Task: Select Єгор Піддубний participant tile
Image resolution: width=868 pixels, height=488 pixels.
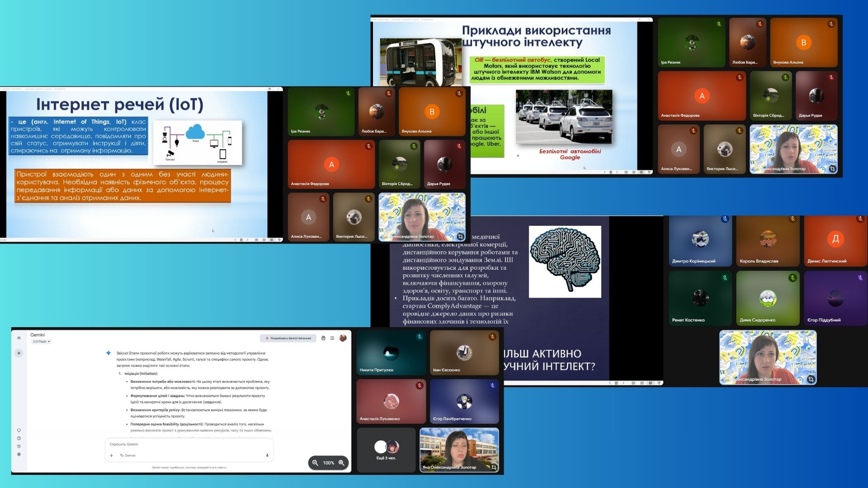Action: coord(835,298)
